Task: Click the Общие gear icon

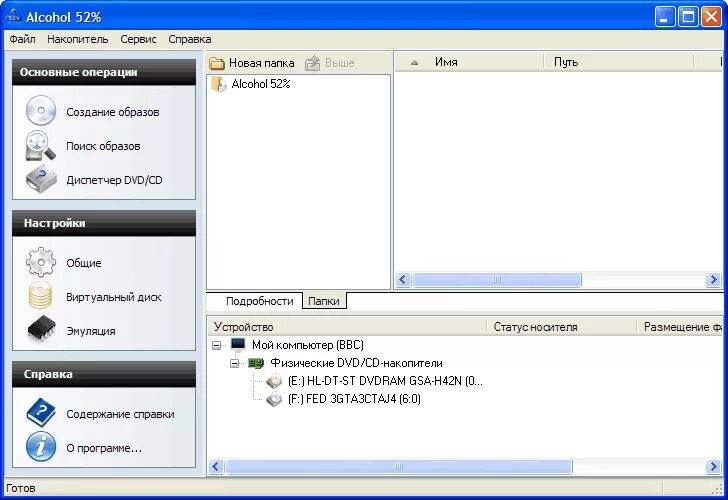Action: coord(41,262)
